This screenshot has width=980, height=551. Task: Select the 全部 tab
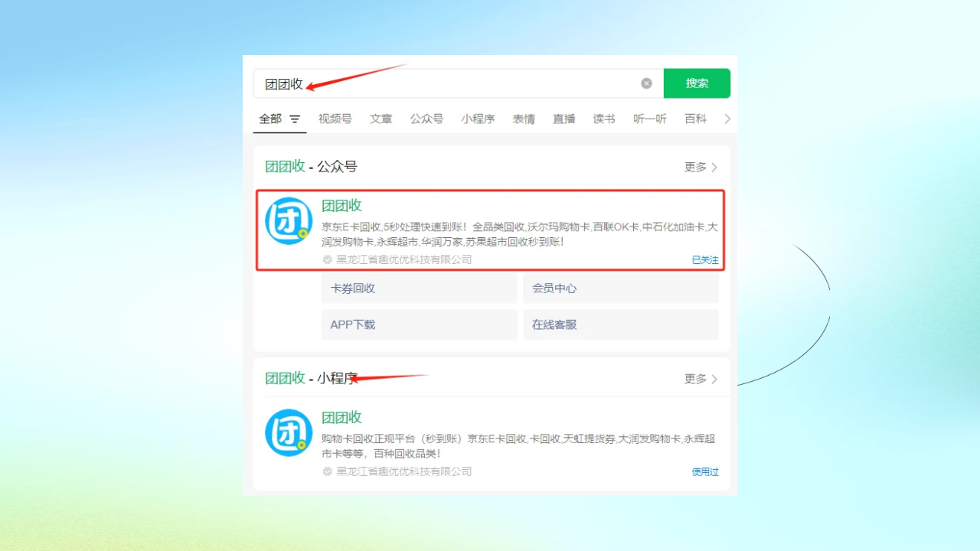point(270,119)
